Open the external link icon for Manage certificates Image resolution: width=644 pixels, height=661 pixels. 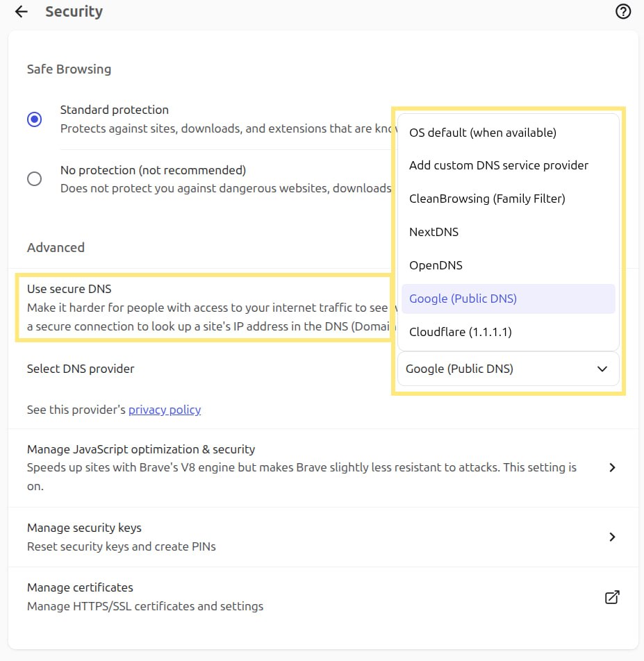click(x=612, y=597)
